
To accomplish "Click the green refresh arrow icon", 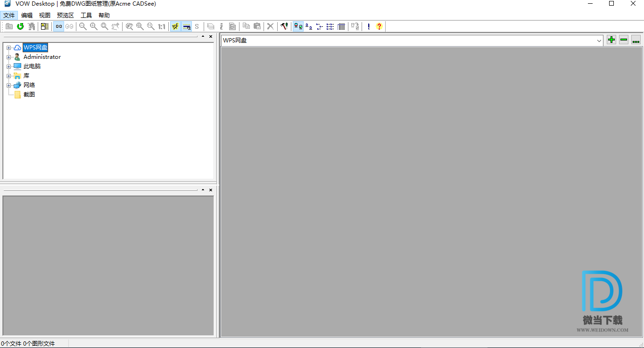I will tap(20, 26).
